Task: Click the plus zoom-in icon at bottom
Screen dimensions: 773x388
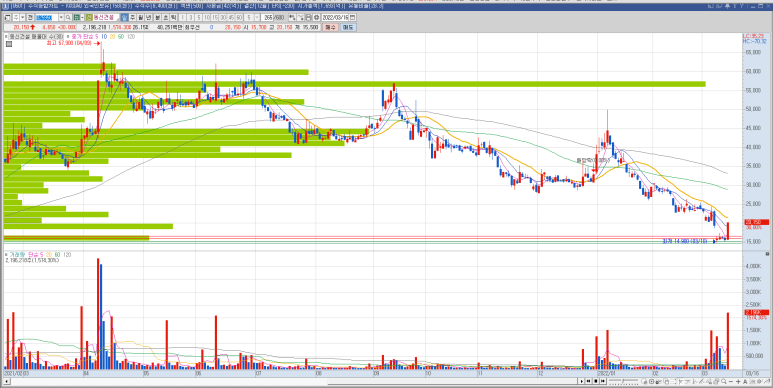Action: [x=738, y=382]
